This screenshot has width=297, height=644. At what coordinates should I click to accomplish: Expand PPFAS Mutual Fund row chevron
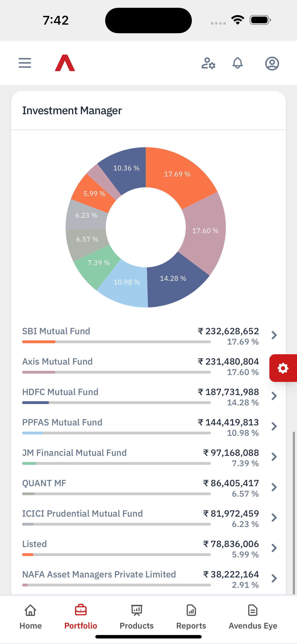[x=274, y=426]
